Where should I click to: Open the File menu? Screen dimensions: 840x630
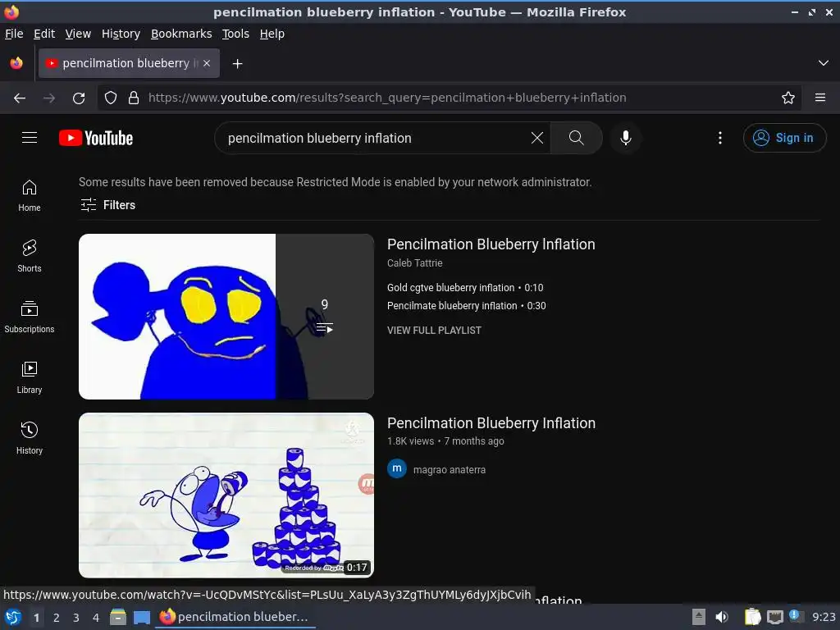[x=14, y=34]
